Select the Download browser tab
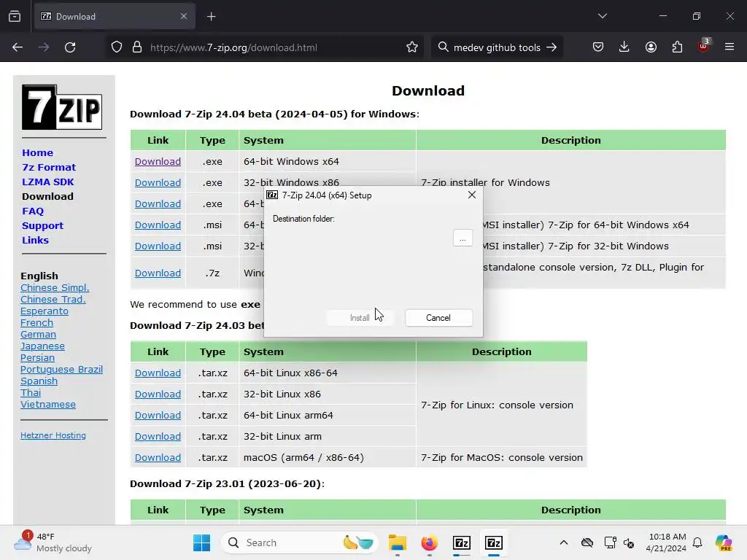 point(115,17)
